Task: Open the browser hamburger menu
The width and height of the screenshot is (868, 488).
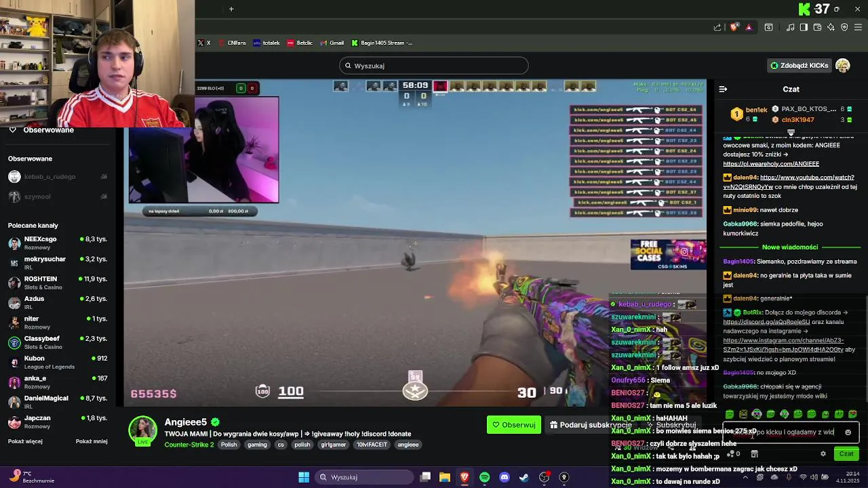Action: (x=858, y=27)
